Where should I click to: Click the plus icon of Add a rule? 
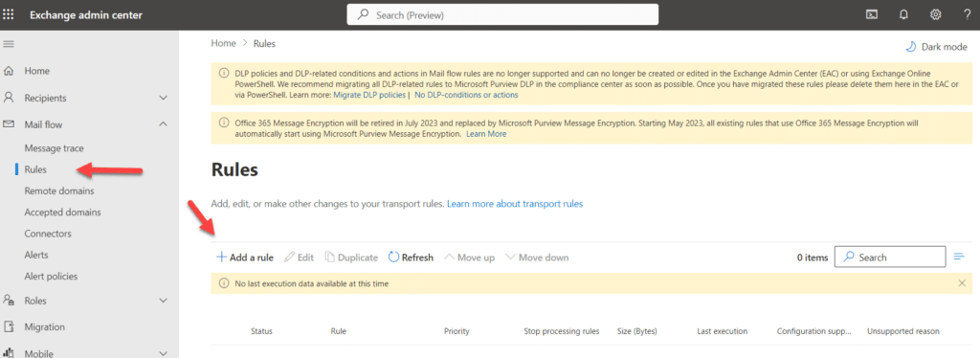221,257
